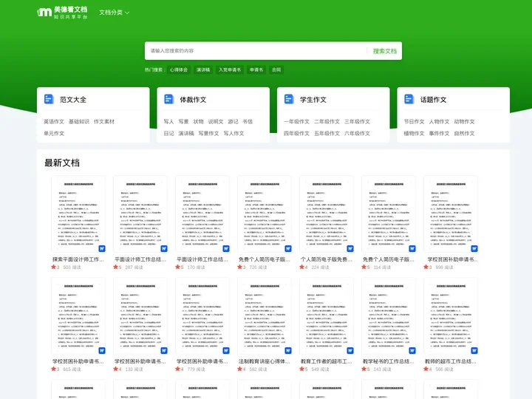Open thumbnail of 探索平面设计师工作 document
Viewport: 532px width, 399px height.
click(x=78, y=214)
